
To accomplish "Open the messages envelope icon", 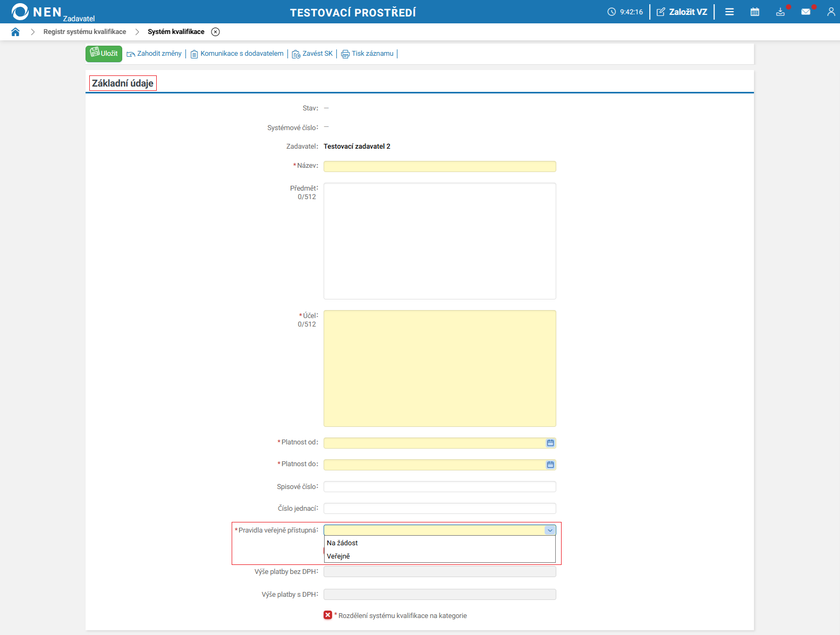I will coord(806,12).
